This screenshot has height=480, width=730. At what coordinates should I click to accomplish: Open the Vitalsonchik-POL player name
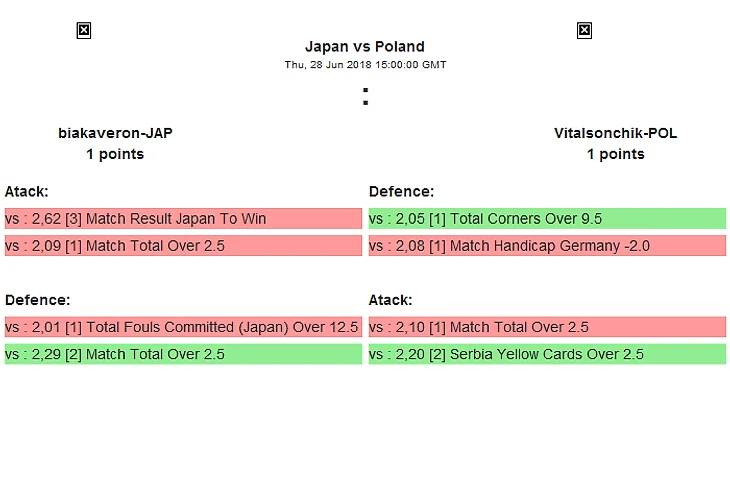pyautogui.click(x=615, y=133)
